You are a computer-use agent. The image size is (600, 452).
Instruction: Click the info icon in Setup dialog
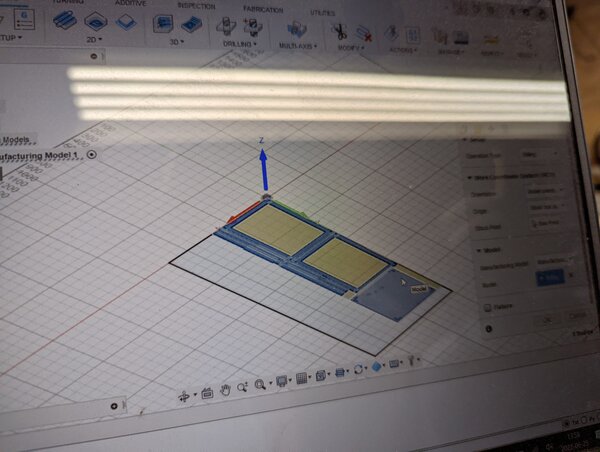coord(489,329)
